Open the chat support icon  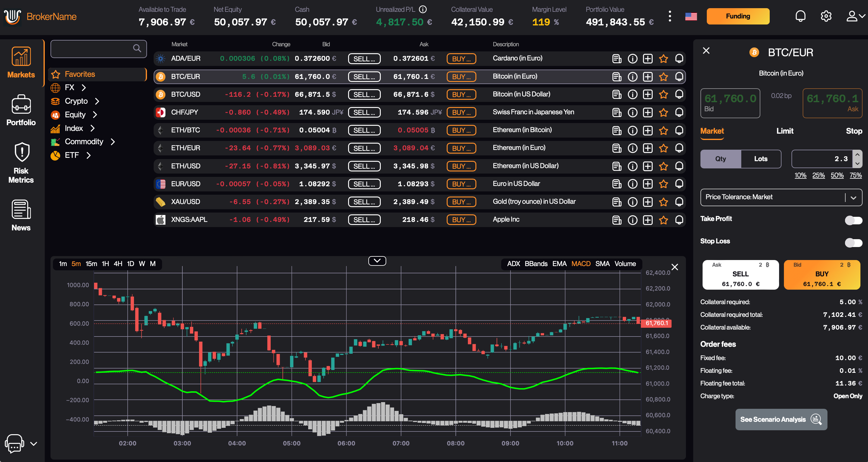click(14, 443)
